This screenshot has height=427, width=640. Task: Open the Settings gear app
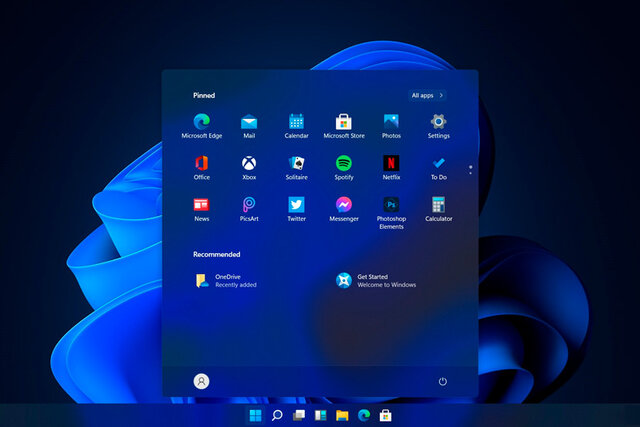(438, 126)
